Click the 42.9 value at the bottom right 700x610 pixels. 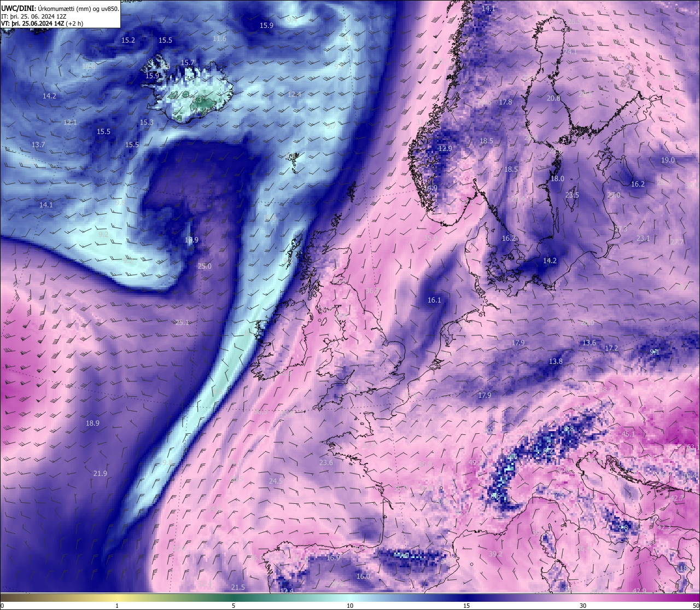(x=639, y=591)
